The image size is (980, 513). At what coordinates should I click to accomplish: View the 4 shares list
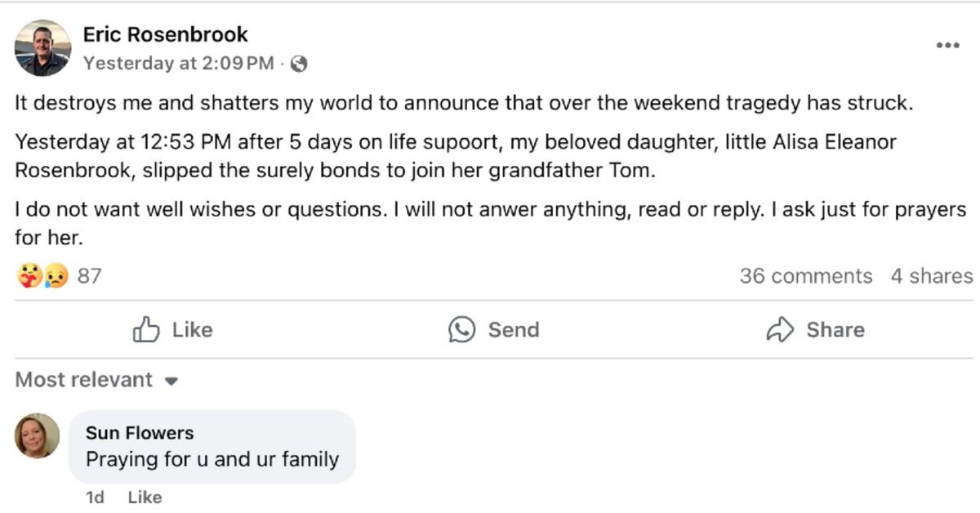(931, 276)
